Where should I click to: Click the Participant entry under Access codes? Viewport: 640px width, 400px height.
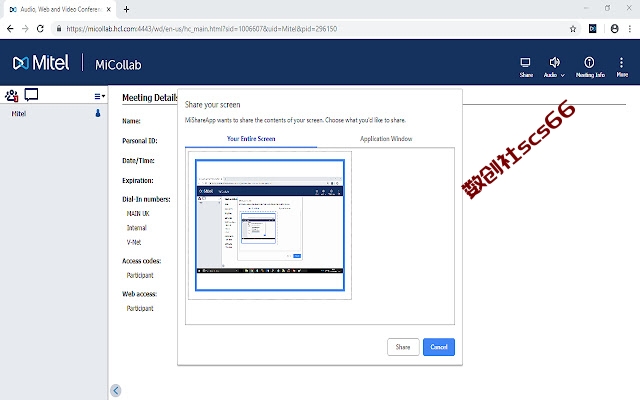(x=140, y=275)
